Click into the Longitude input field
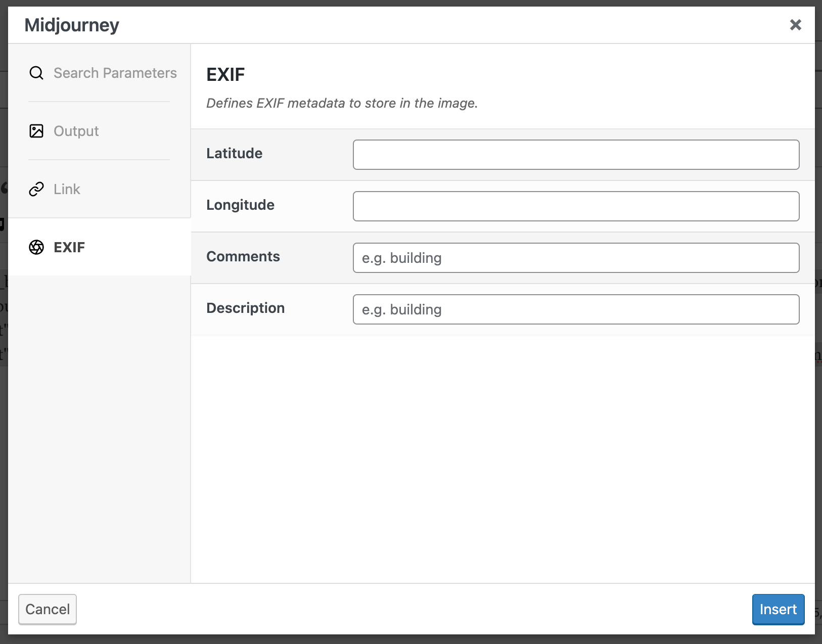The image size is (822, 644). (576, 206)
